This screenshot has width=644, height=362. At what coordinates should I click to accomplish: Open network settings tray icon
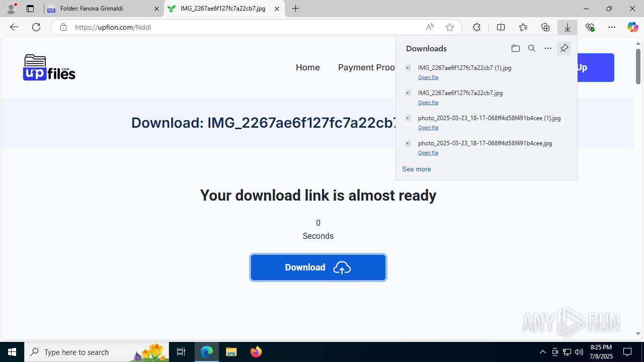coord(567,352)
